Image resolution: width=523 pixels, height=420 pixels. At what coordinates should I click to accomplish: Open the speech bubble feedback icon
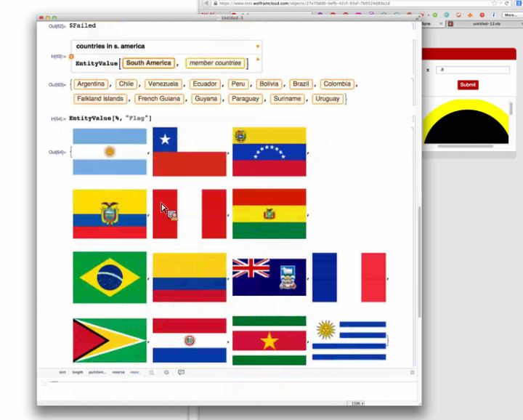[x=181, y=372]
